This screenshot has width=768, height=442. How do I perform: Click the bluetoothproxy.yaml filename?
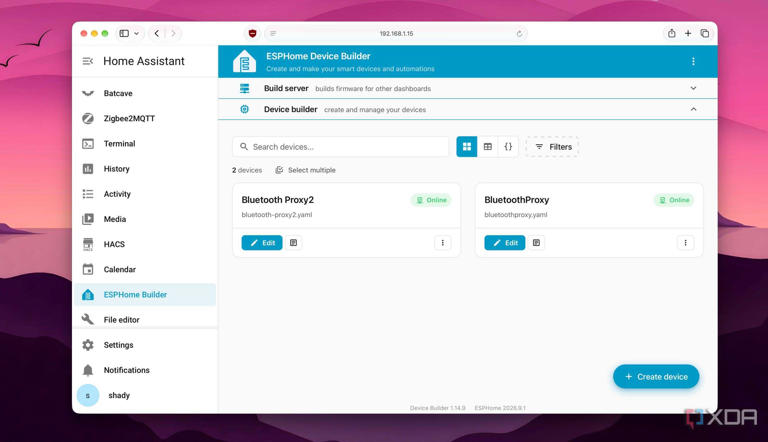click(516, 215)
